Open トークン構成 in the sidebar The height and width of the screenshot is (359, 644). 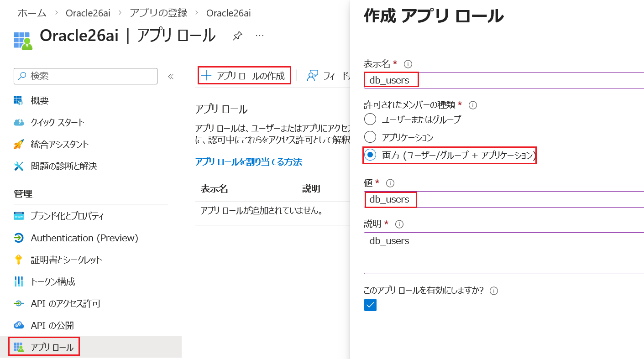pyautogui.click(x=53, y=281)
